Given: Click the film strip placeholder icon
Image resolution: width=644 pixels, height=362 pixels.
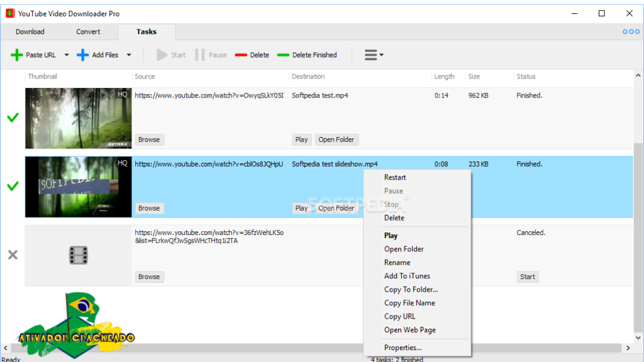Looking at the screenshot, I should tap(78, 255).
